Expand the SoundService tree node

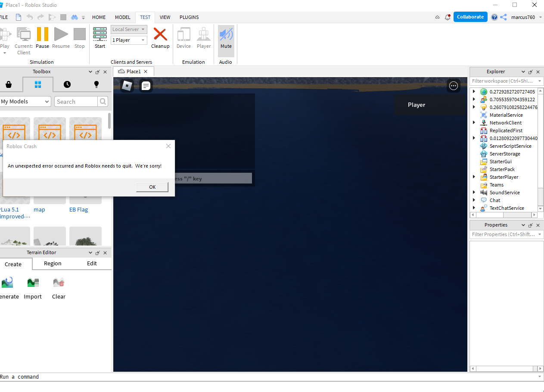(x=474, y=193)
